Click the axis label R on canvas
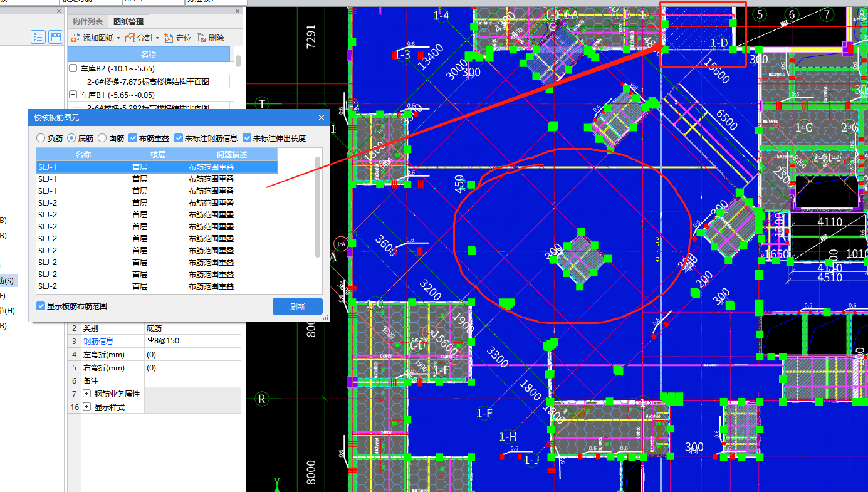Image resolution: width=868 pixels, height=492 pixels. [x=262, y=399]
